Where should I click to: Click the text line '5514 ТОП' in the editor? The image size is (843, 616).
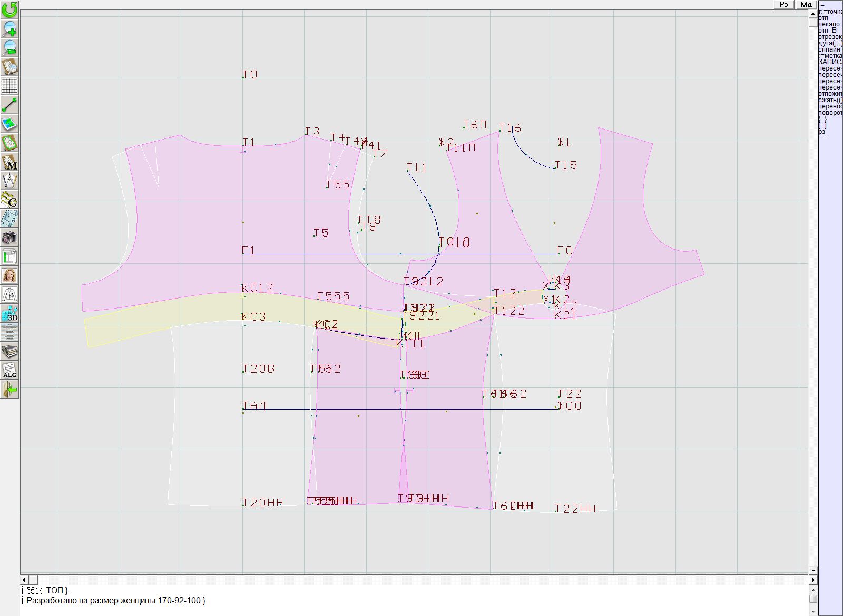click(46, 591)
